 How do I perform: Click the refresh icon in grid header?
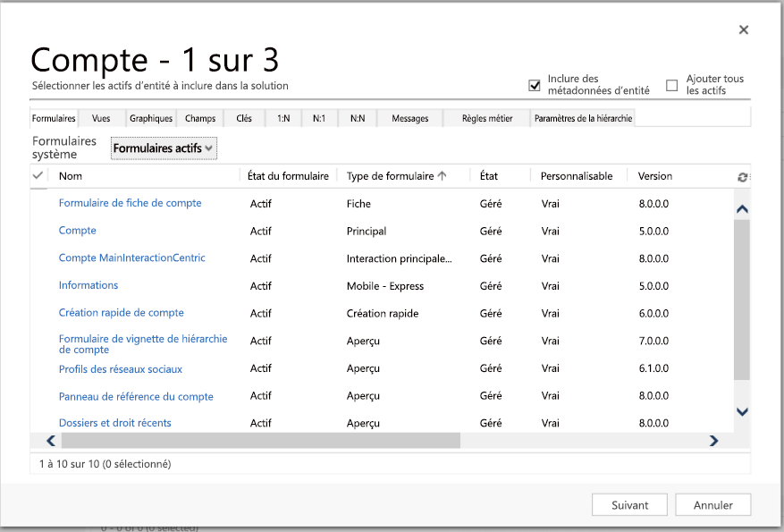tap(742, 177)
